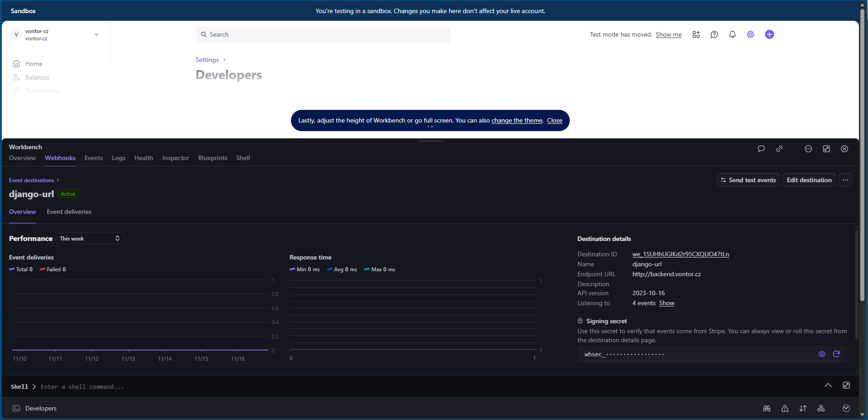This screenshot has height=420, width=868.
Task: Click the notifications bell icon
Action: [x=732, y=34]
